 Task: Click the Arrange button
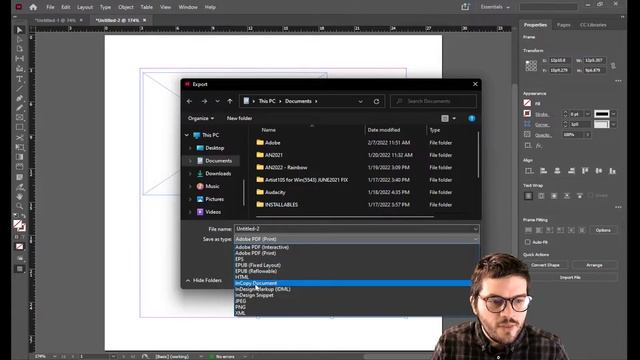tap(594, 265)
